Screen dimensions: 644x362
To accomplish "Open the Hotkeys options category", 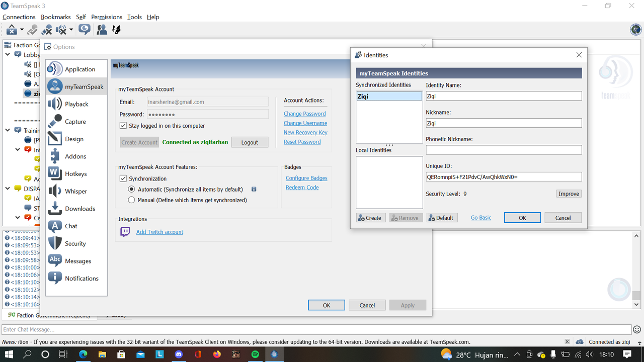I will tap(76, 173).
